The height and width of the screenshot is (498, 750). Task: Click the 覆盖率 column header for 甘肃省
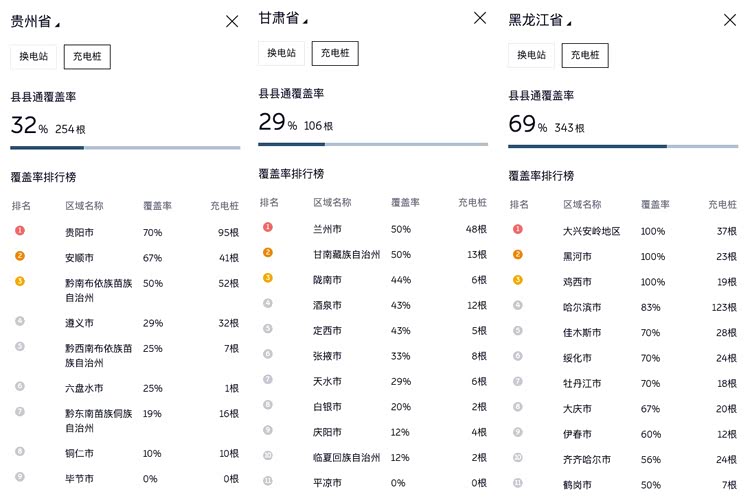point(405,202)
